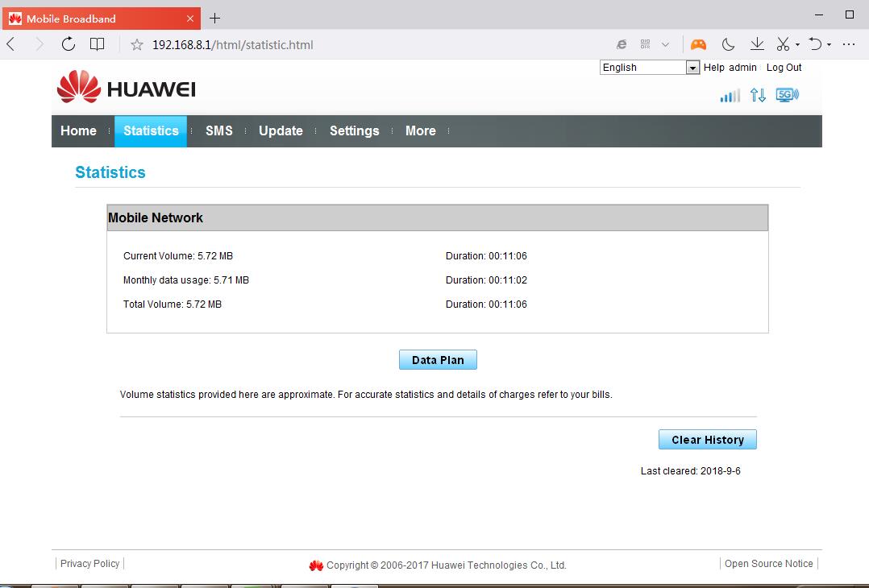Toggle dark mode with the moon icon
869x588 pixels.
coord(728,44)
